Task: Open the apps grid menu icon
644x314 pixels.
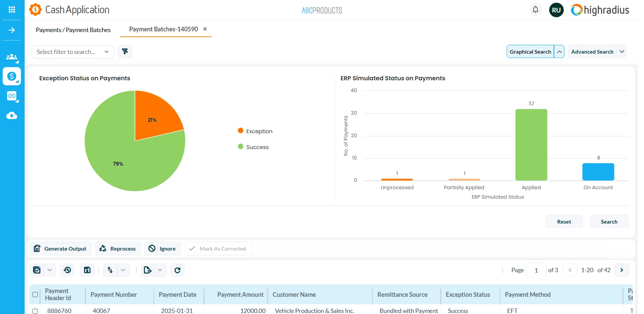Action: pos(12,10)
